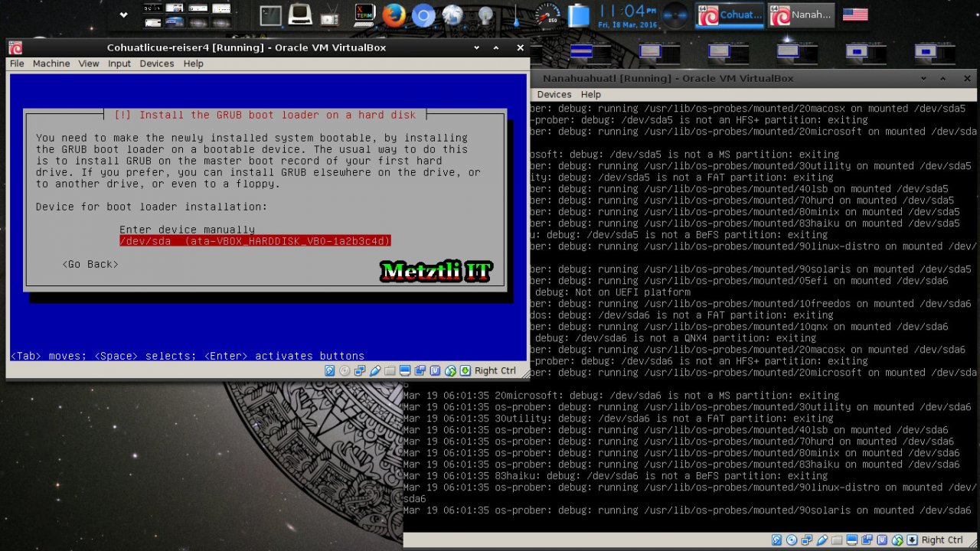Image resolution: width=980 pixels, height=551 pixels.
Task: Open the speedometer gauge monitor in top panel
Action: (547, 15)
